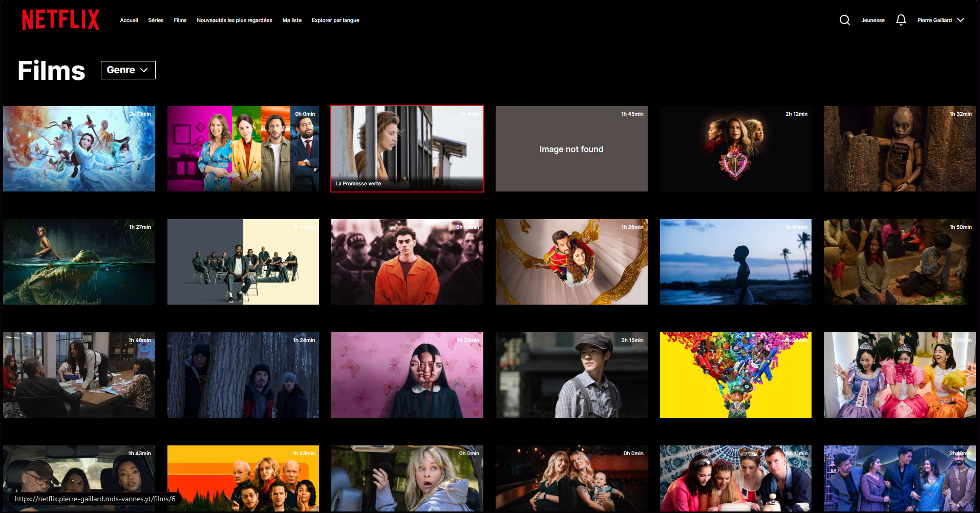The image size is (980, 513).
Task: Open the Séries section
Action: [x=156, y=20]
